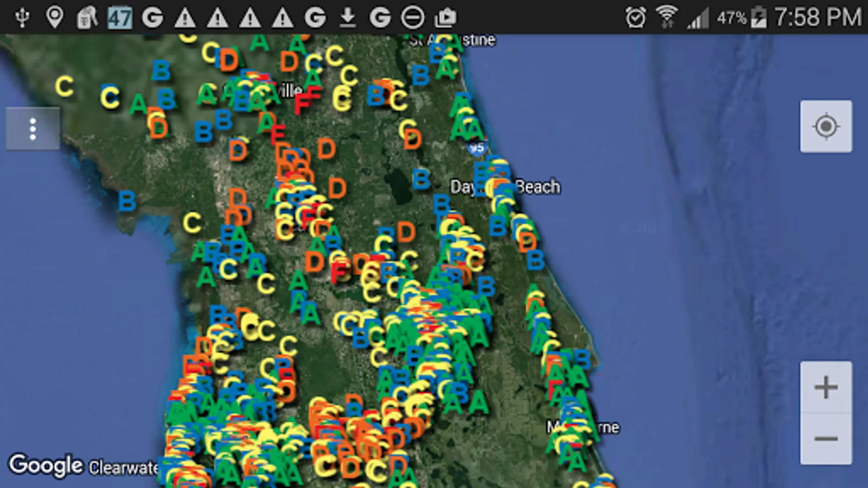Tap the cellular signal bars icon
868x488 pixels.
coord(698,18)
